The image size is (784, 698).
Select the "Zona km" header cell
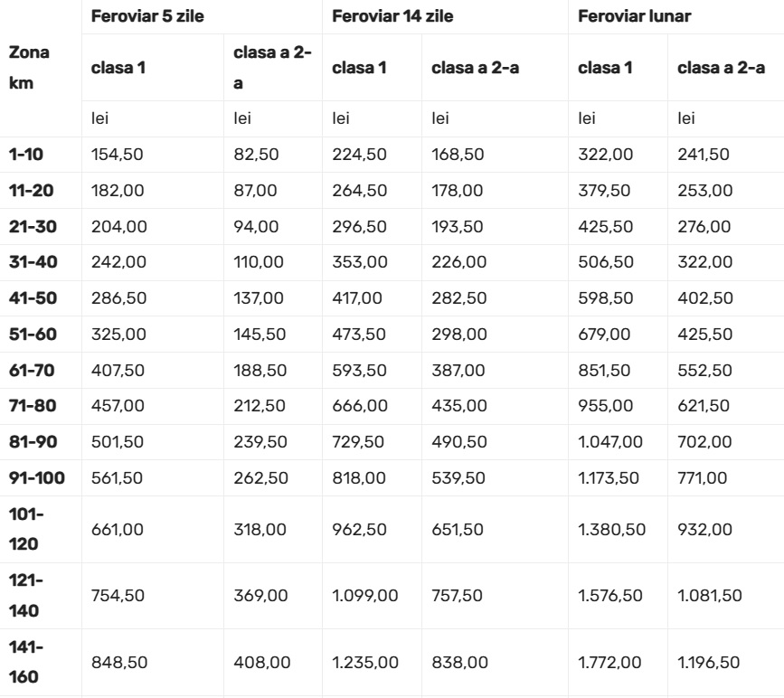tap(28, 67)
